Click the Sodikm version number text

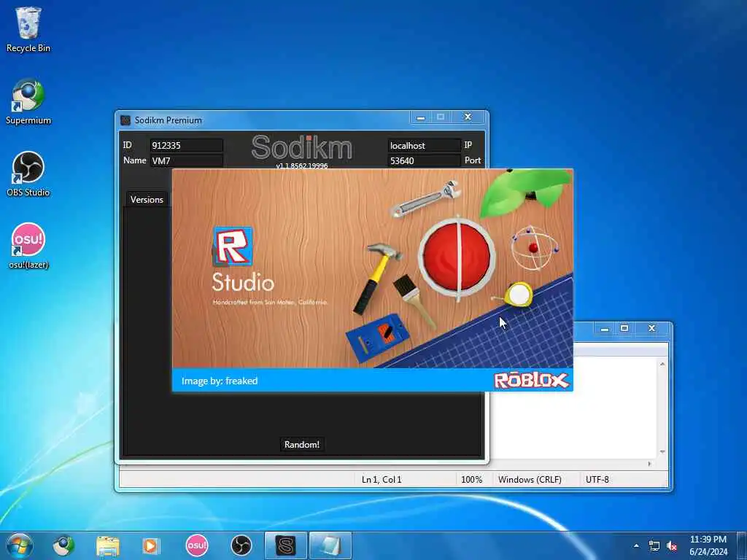click(x=302, y=166)
